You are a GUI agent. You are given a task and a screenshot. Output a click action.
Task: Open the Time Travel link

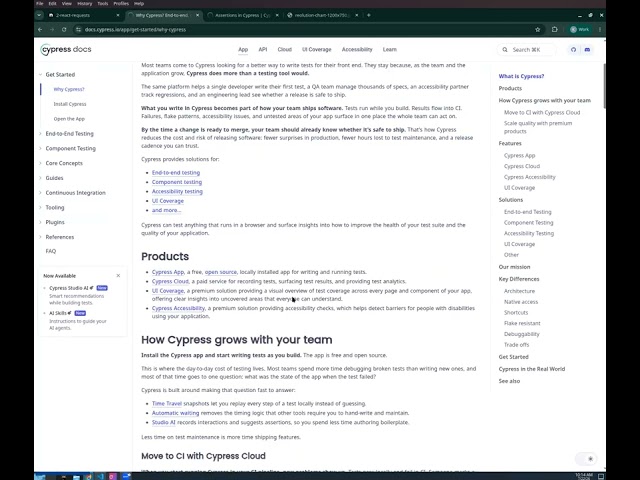point(167,403)
